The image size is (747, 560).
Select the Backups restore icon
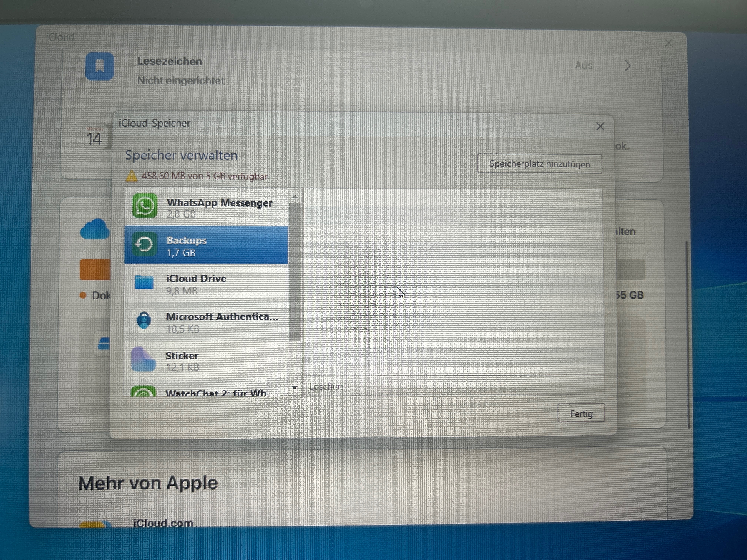[x=145, y=244]
